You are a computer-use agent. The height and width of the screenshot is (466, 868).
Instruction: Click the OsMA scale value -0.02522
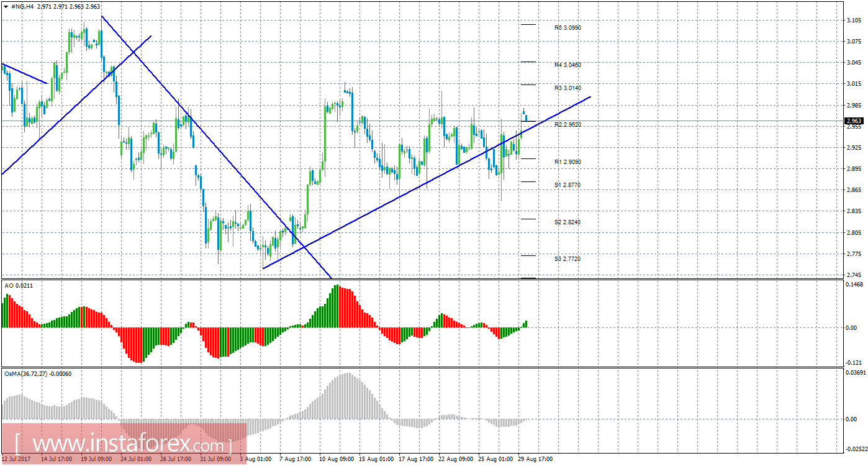coord(856,449)
